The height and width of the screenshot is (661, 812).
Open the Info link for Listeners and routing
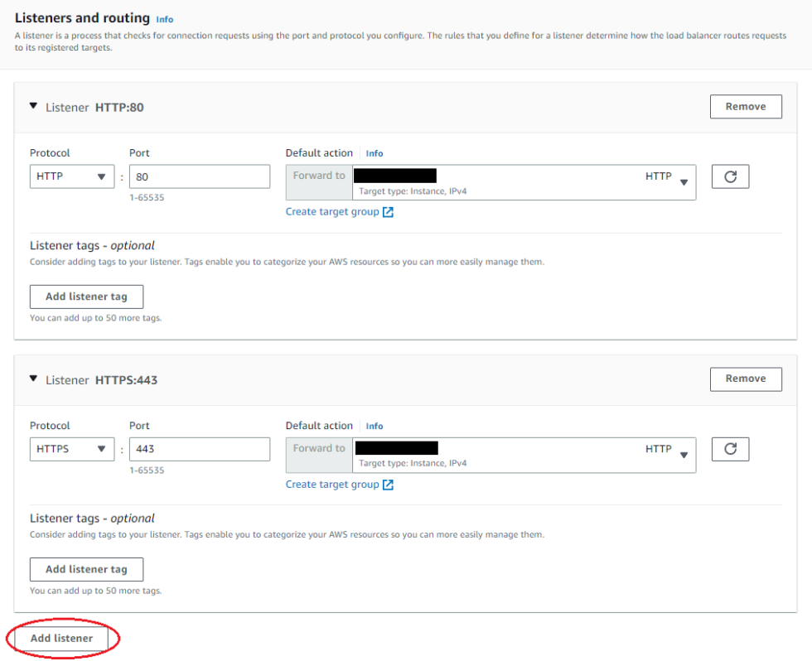pos(164,18)
